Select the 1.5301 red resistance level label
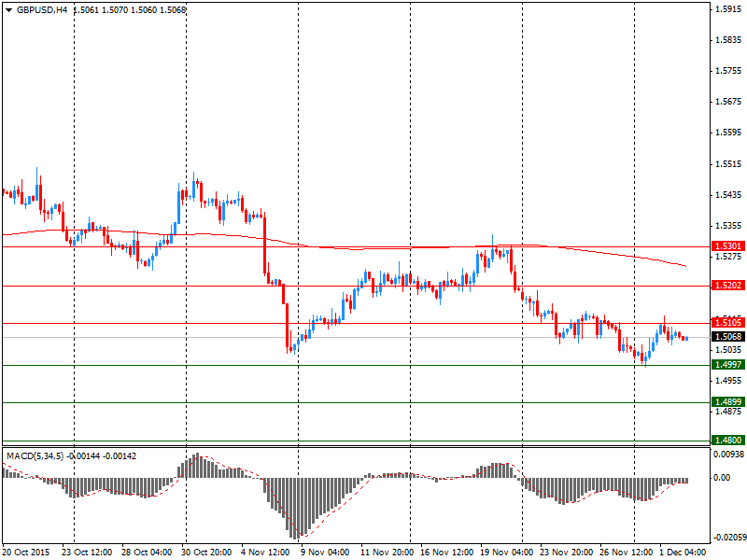Image resolution: width=747 pixels, height=560 pixels. coord(727,246)
